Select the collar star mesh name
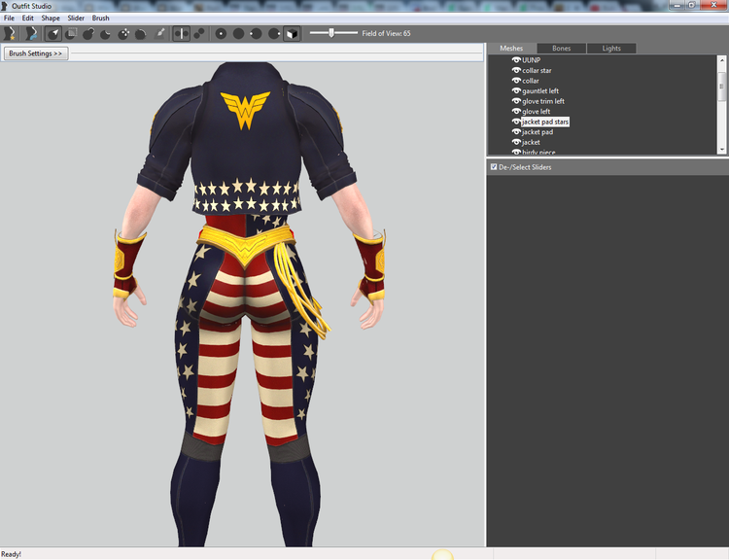The image size is (729, 560). [537, 70]
